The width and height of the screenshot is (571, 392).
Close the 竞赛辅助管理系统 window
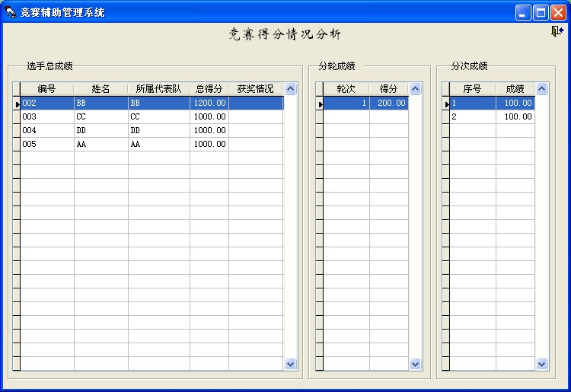[x=558, y=13]
